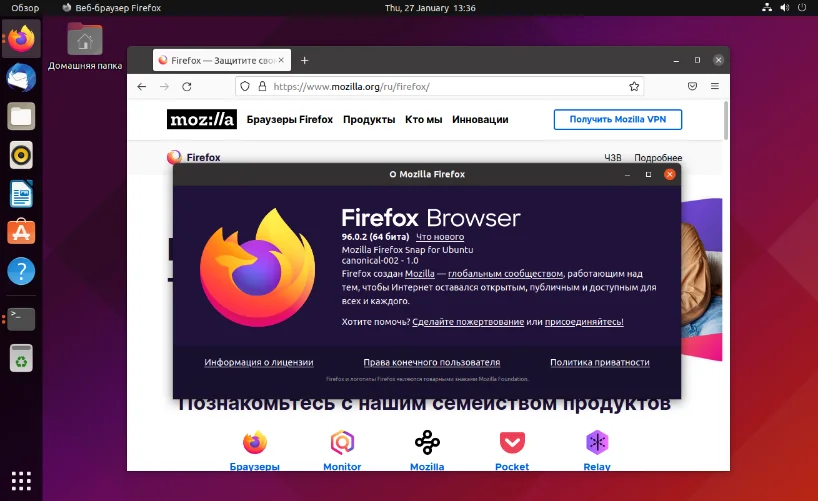818x501 pixels.
Task: Close the Firefox — Защитите tab
Action: 281,60
